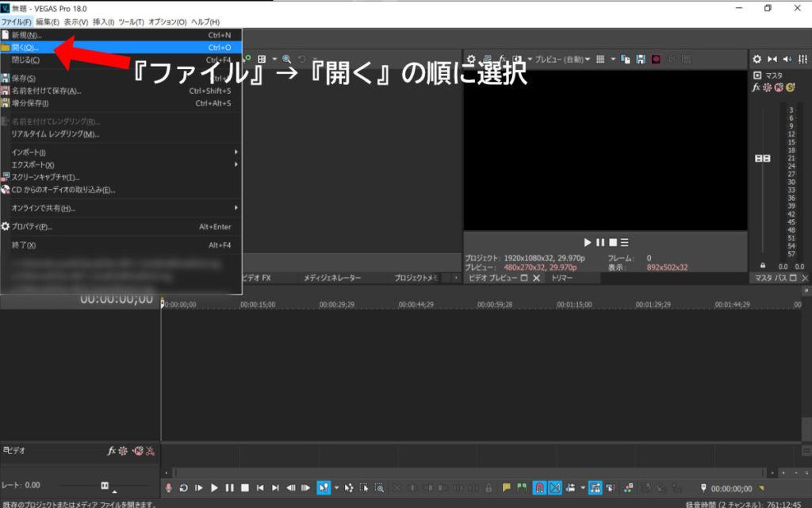The width and height of the screenshot is (812, 508).
Task: Click the record button in the transport bar
Action: 167,488
